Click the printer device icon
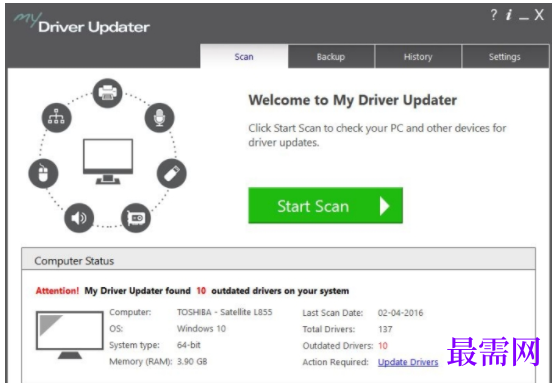Screen dimensions: 559x383 tap(107, 93)
